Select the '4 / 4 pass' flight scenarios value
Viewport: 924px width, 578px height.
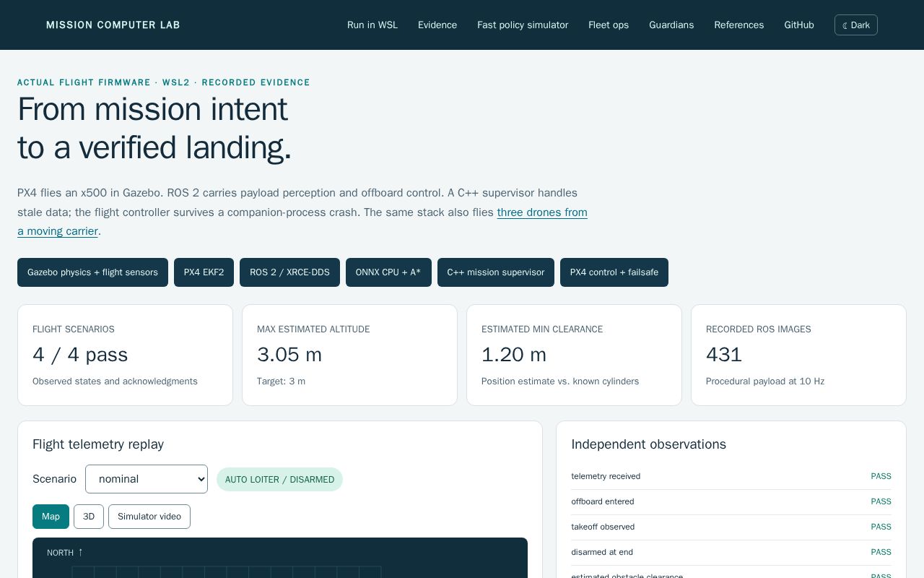click(80, 355)
